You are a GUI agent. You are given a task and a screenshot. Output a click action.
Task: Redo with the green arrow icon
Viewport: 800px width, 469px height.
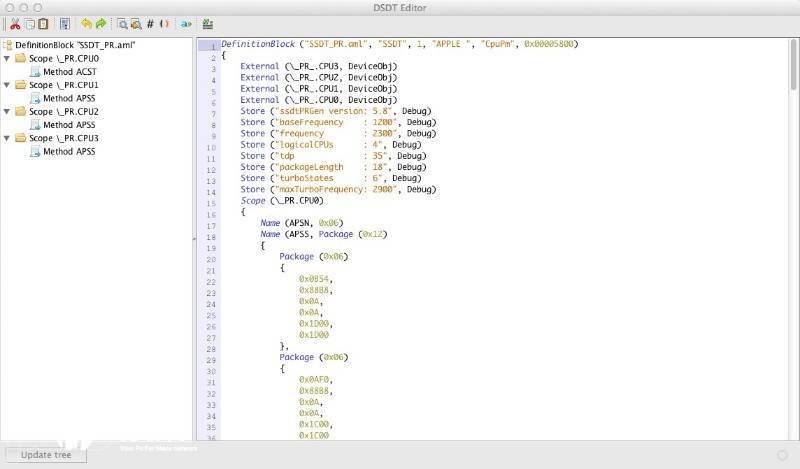coord(100,23)
